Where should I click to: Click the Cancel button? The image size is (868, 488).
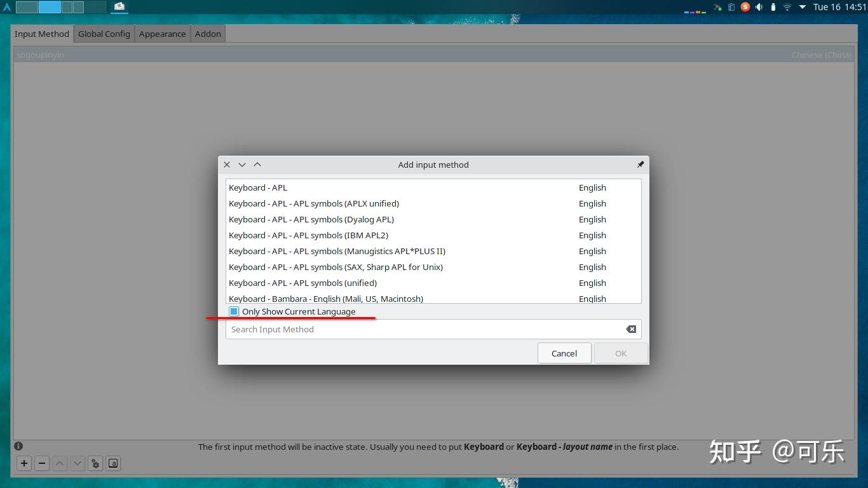(564, 353)
